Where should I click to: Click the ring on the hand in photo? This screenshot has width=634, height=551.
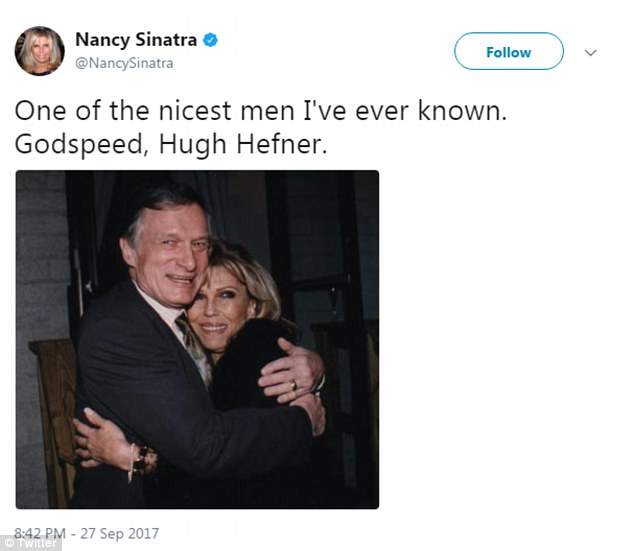[293, 382]
